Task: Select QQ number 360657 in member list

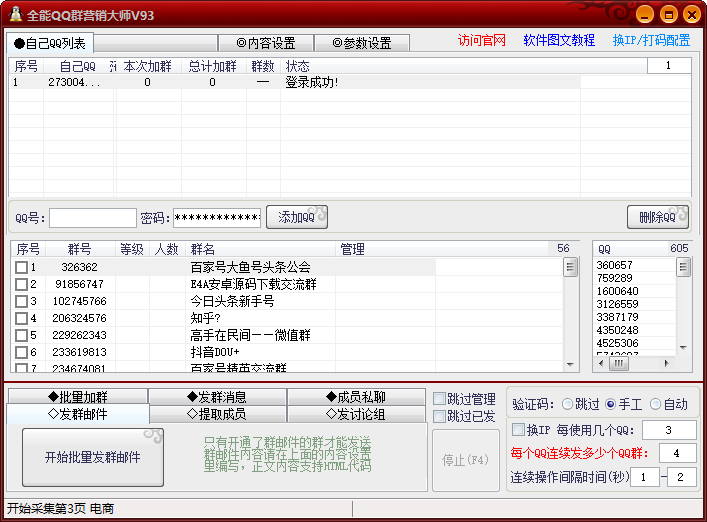Action: point(614,265)
